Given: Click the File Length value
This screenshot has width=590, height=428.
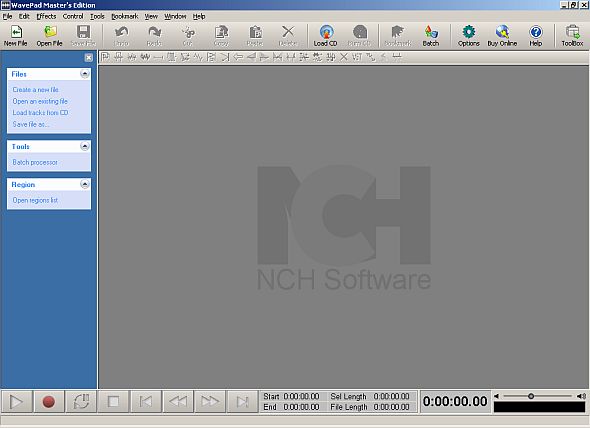Looking at the screenshot, I should pyautogui.click(x=391, y=407).
